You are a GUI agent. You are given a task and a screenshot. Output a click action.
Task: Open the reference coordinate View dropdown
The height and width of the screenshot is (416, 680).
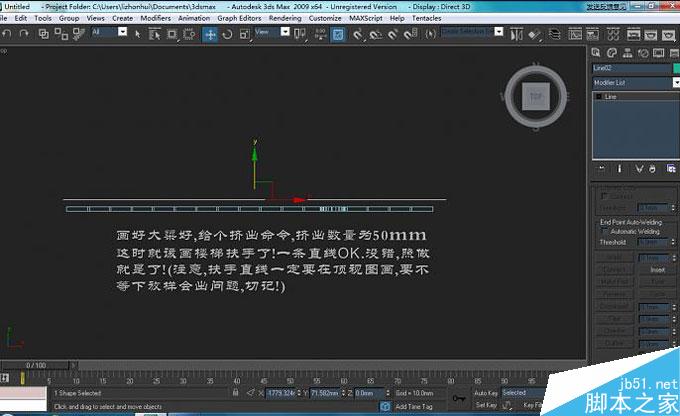pos(285,32)
